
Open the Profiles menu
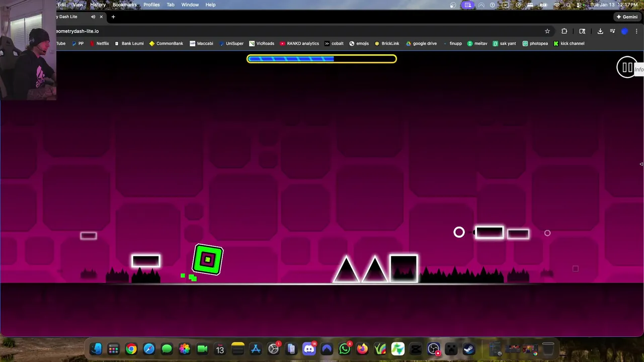[x=151, y=5]
